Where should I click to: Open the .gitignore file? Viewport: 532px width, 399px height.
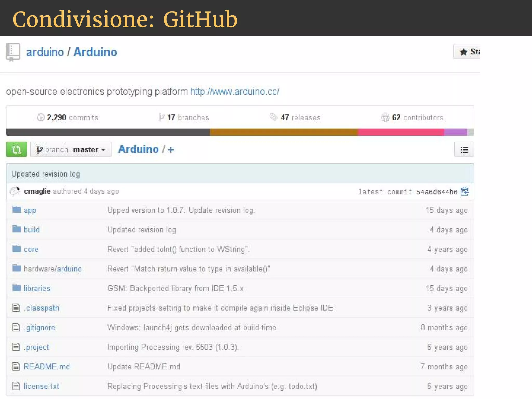pyautogui.click(x=39, y=328)
